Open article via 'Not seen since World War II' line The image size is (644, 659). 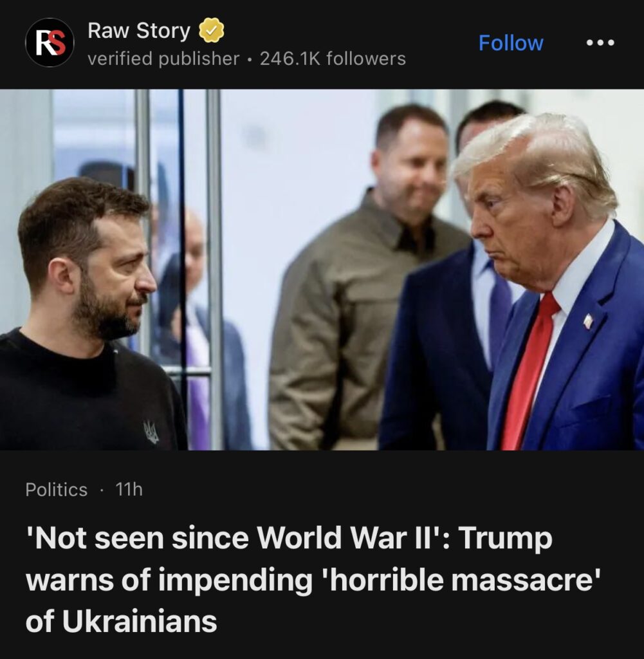click(x=289, y=538)
